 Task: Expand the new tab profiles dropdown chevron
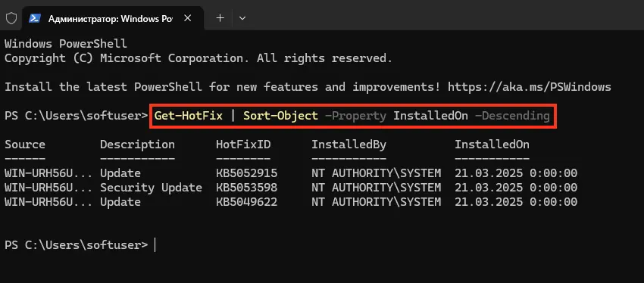tap(242, 18)
